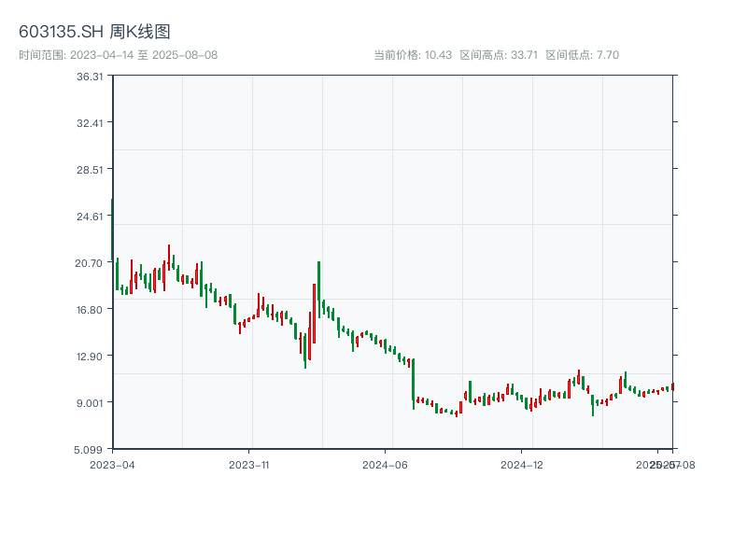Click the long green candle dropping below 9.001
The image size is (747, 560).
point(413,383)
